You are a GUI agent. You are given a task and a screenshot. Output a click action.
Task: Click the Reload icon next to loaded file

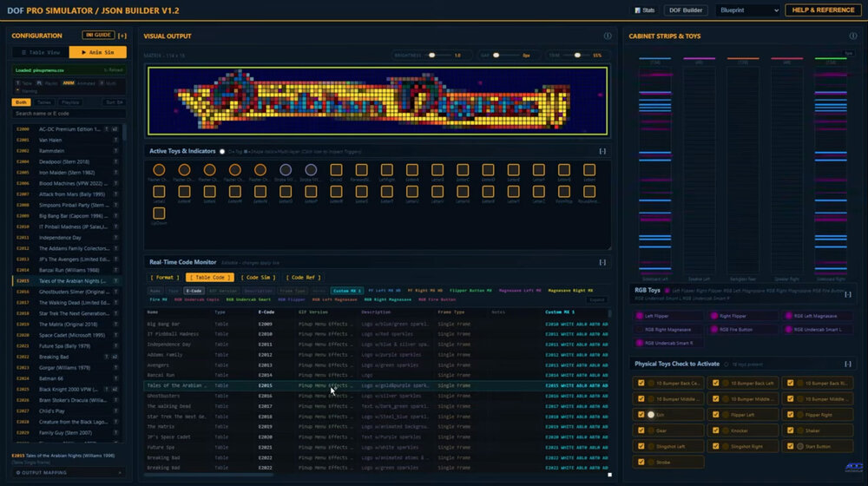click(x=114, y=70)
